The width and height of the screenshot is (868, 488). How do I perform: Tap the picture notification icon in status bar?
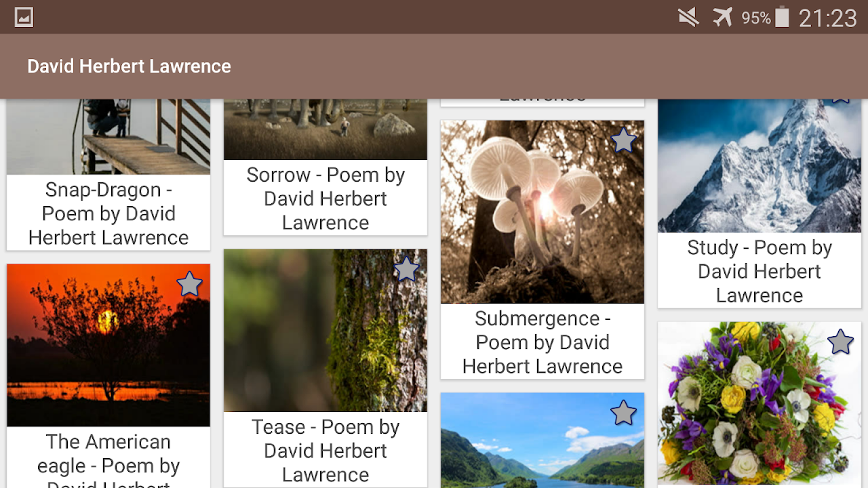[24, 17]
